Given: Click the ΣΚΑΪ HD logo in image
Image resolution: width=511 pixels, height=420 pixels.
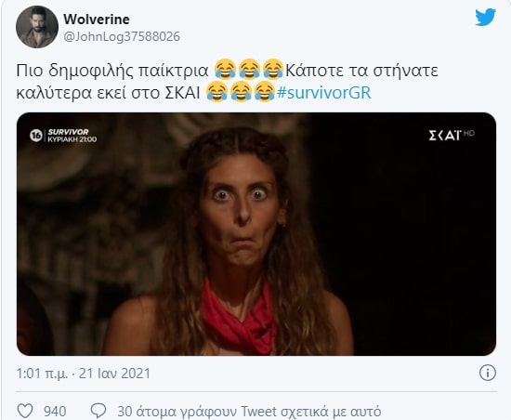Looking at the screenshot, I should [452, 135].
